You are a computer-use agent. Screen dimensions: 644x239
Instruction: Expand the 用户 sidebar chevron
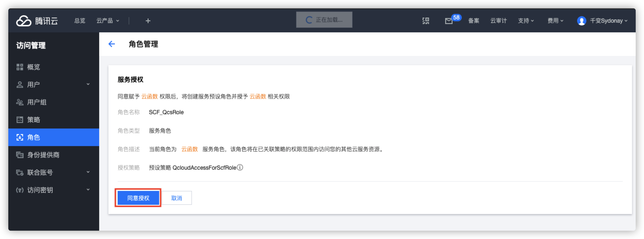pyautogui.click(x=88, y=84)
